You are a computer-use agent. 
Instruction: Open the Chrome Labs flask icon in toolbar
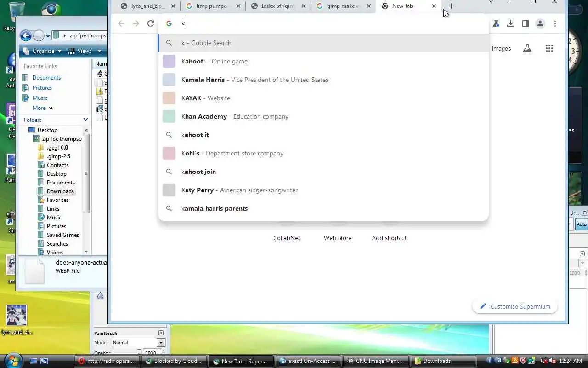click(496, 23)
